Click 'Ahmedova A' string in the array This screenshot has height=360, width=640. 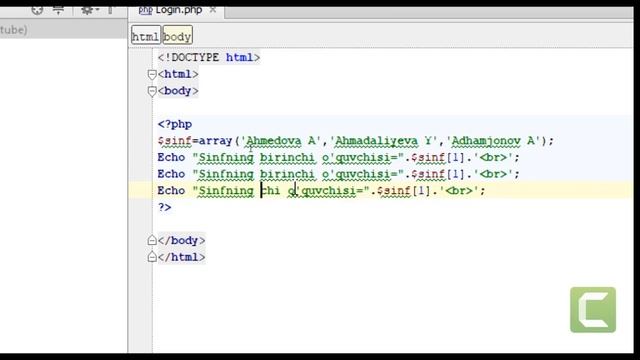pos(282,141)
